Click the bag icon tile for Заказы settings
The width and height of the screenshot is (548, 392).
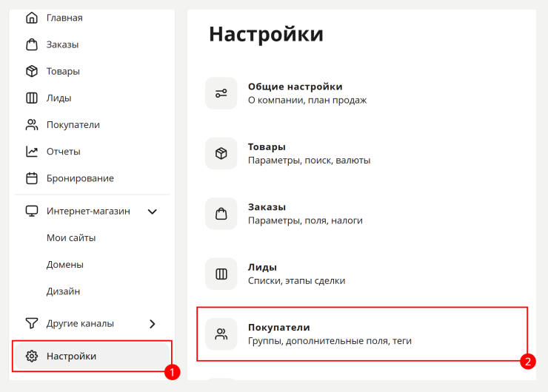[x=221, y=214]
